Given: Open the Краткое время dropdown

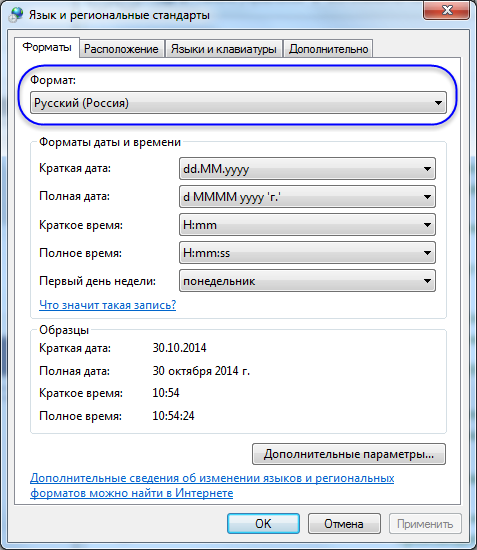Looking at the screenshot, I should [307, 225].
